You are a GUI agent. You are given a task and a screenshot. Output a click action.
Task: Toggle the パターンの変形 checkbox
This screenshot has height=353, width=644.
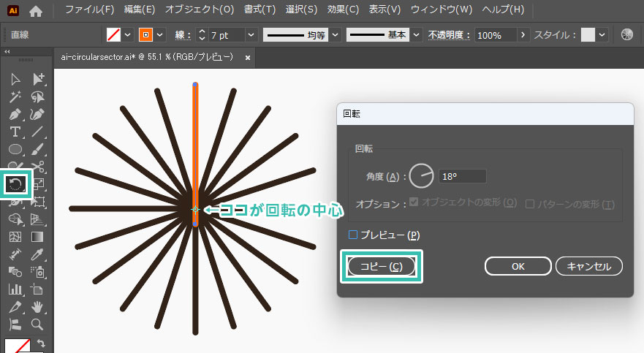(x=531, y=204)
